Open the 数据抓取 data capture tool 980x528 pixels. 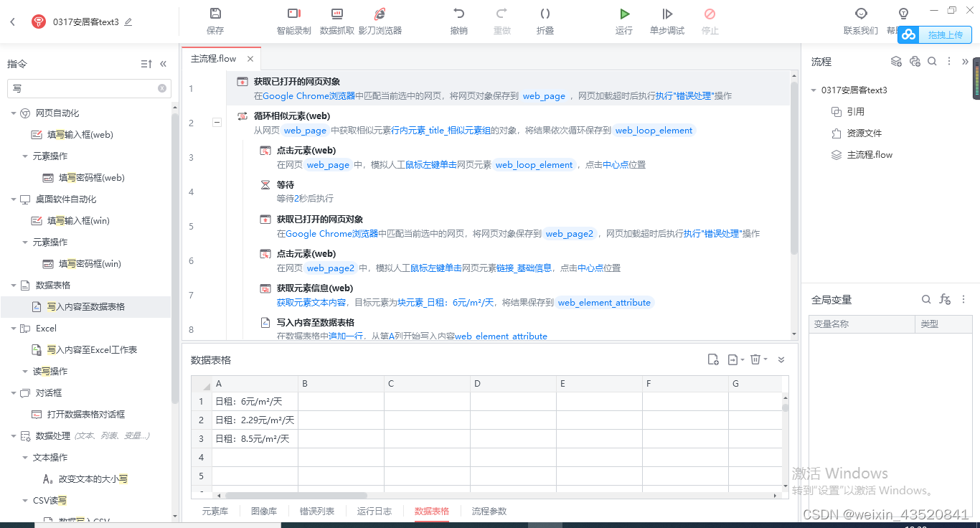coord(336,14)
